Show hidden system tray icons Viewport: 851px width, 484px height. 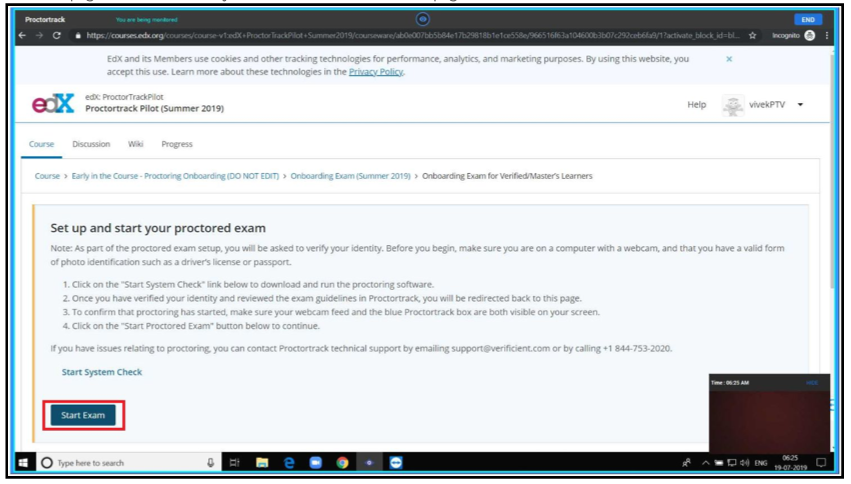pyautogui.click(x=706, y=463)
